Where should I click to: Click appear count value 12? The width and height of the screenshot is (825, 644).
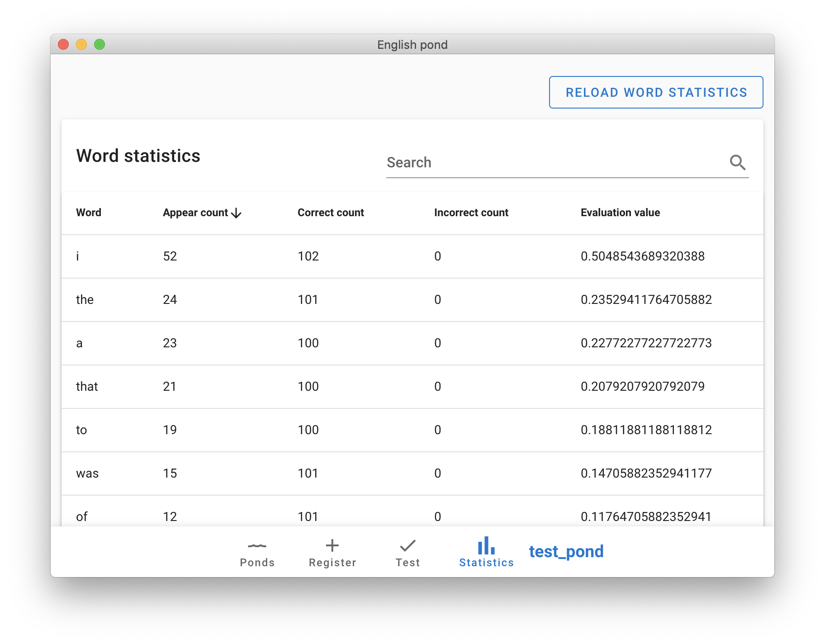pos(170,517)
